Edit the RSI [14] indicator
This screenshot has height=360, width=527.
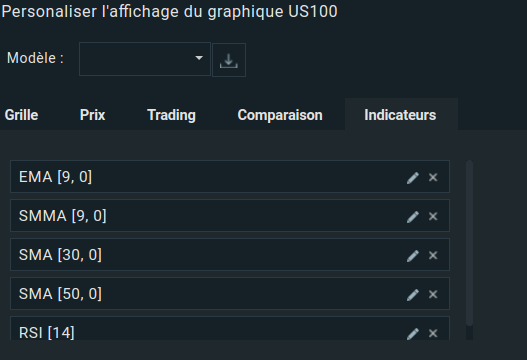(x=412, y=333)
